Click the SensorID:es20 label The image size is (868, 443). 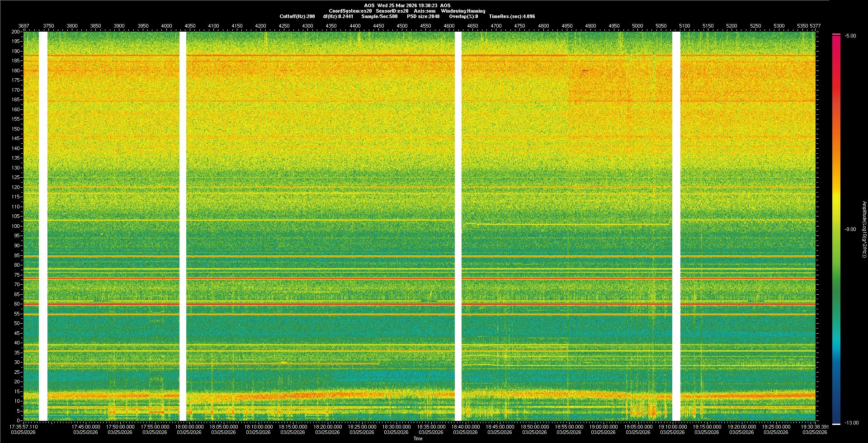coord(392,11)
